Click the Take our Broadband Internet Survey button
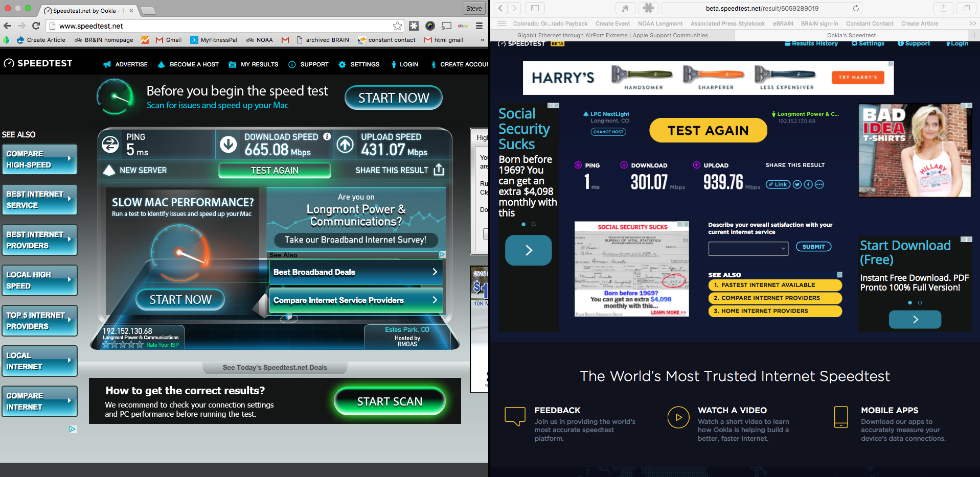Viewport: 980px width, 477px height. (x=355, y=240)
